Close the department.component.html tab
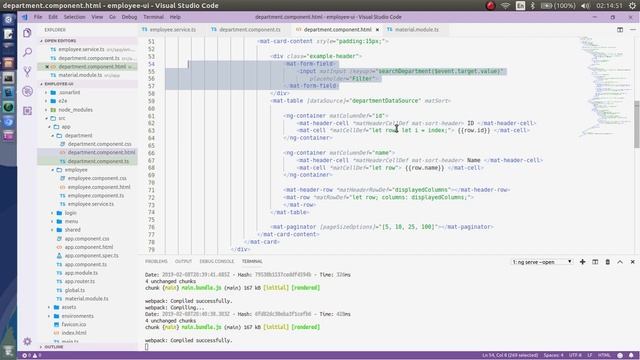 [377, 30]
